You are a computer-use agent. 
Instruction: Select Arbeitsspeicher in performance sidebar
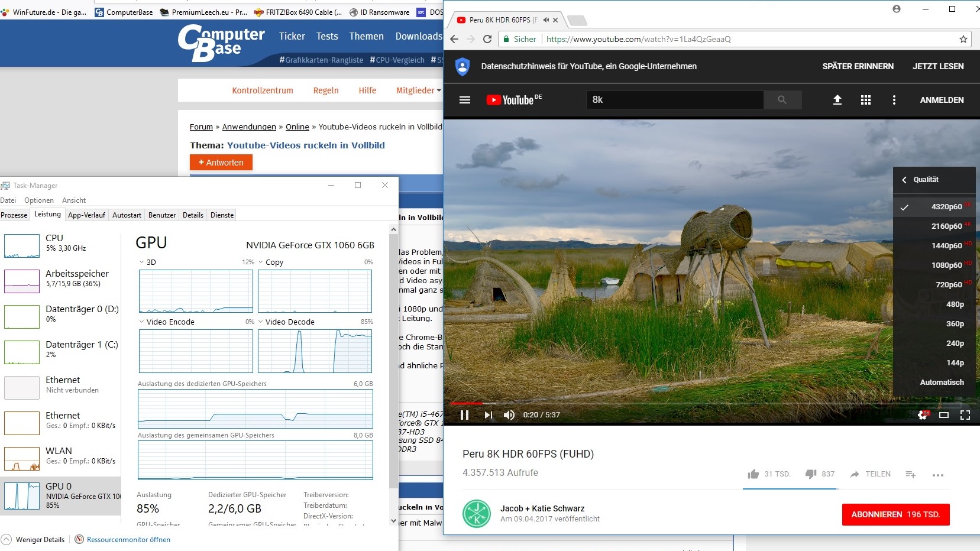coord(60,281)
